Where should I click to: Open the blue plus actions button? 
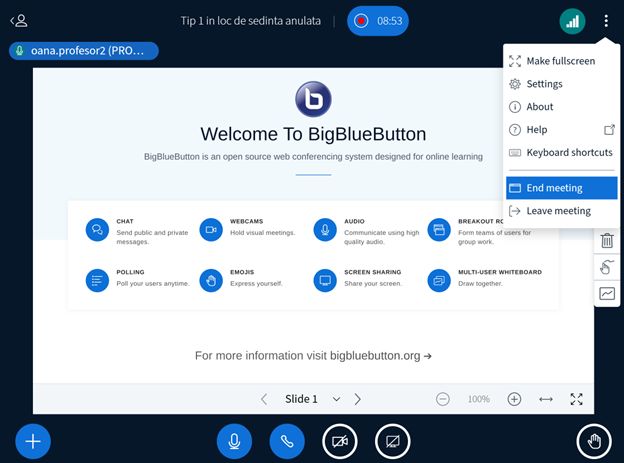(33, 441)
